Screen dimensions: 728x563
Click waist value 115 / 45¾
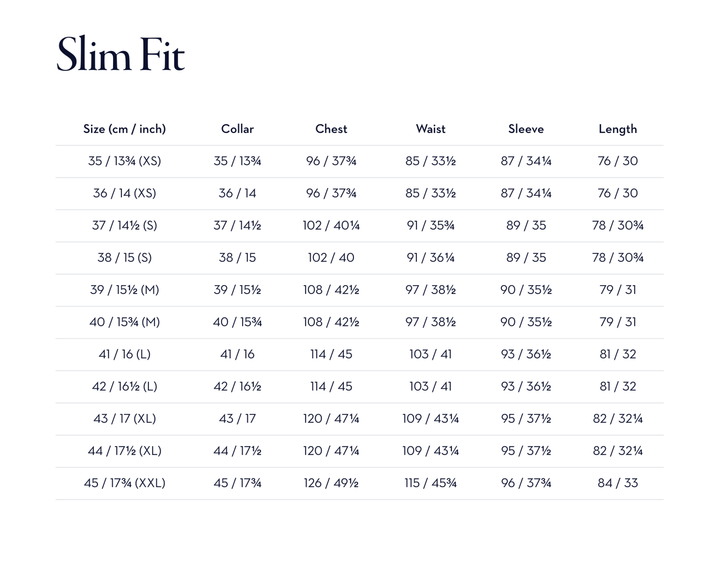430,483
